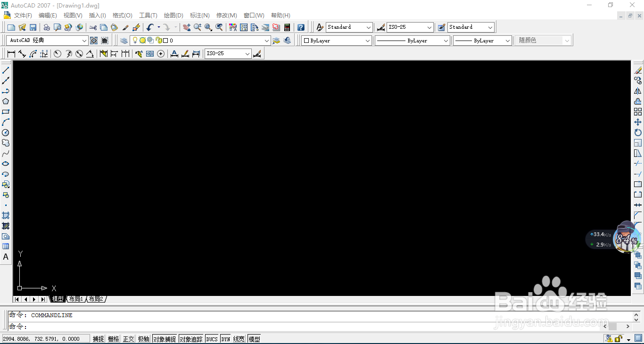
Task: Select the Table tool in draw toolbar
Action: (x=6, y=246)
